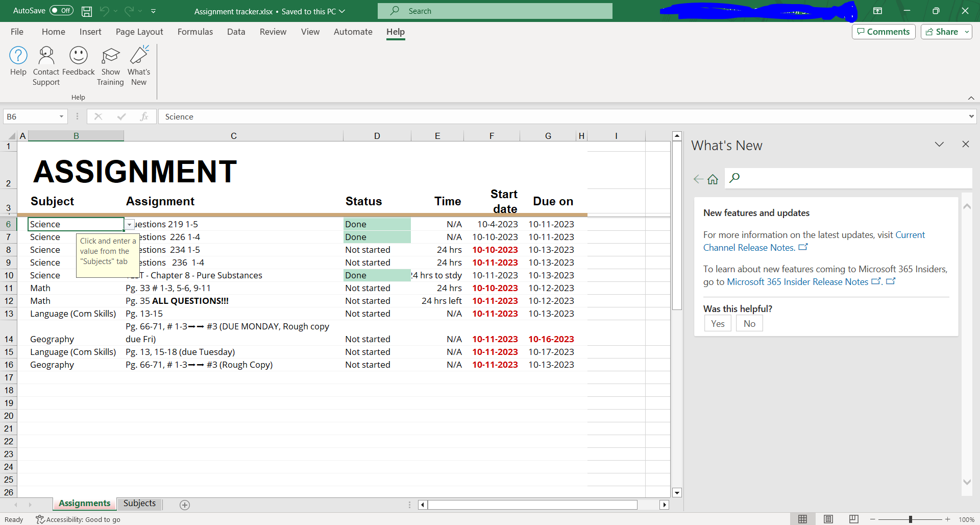Open search in the What's New pane
Screen dimensions: 980x525
[735, 178]
